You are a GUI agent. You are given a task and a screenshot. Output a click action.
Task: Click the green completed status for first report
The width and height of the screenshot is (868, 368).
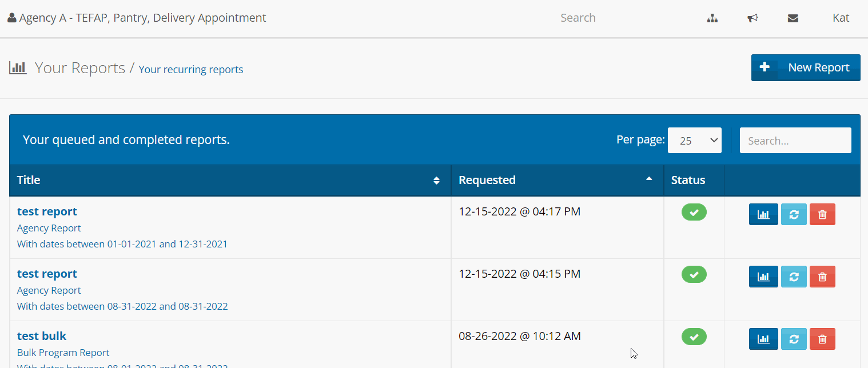pyautogui.click(x=694, y=212)
